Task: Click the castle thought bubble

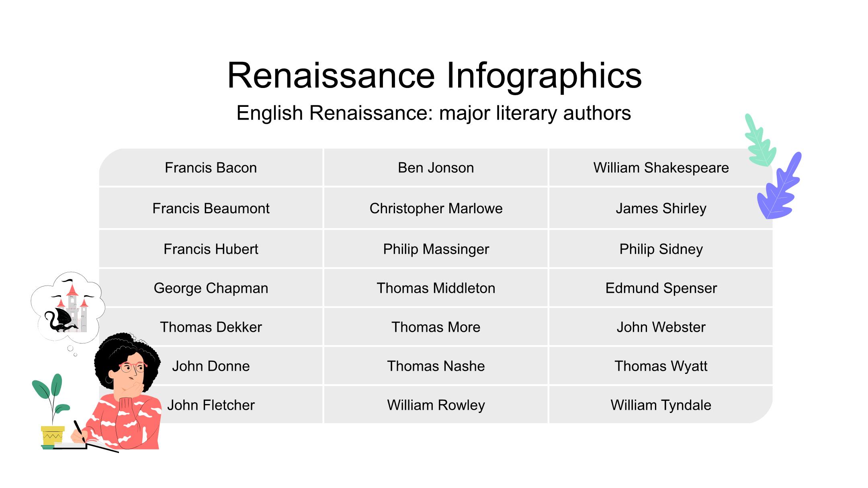Action: click(x=68, y=307)
